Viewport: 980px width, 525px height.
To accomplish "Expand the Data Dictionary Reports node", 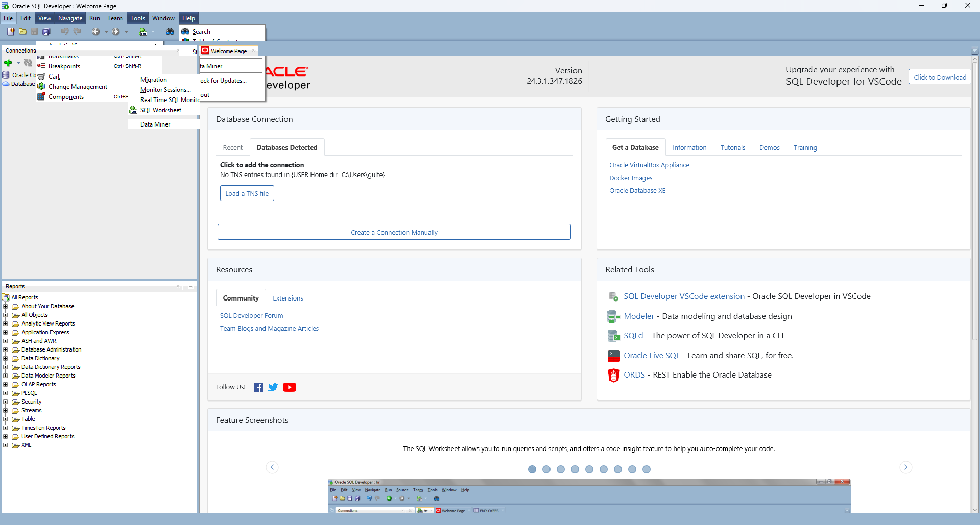I will pos(6,367).
